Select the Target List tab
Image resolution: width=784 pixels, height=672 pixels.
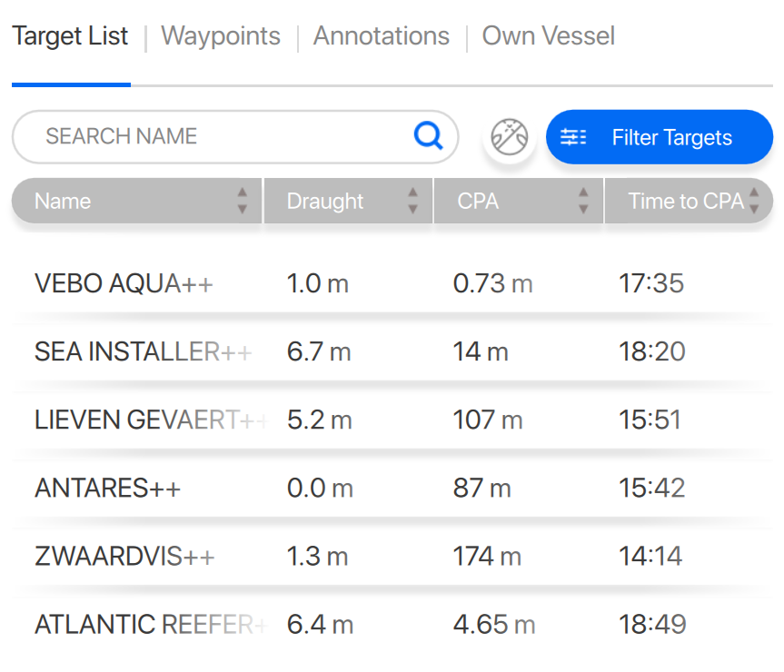(x=71, y=36)
